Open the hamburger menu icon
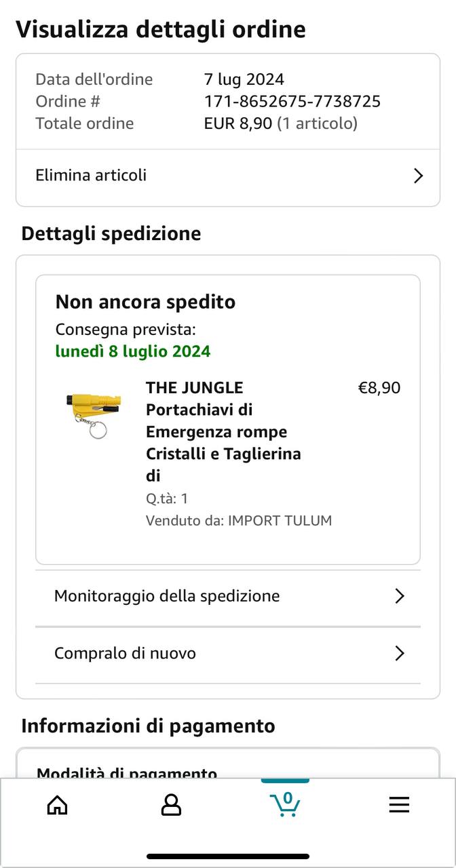This screenshot has width=456, height=868. (399, 805)
